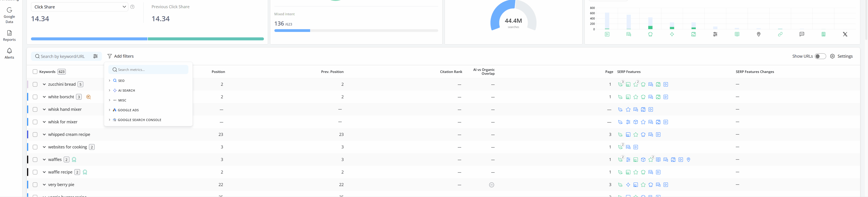Check the whipped cream recipe checkbox
The height and width of the screenshot is (197, 868).
tap(35, 135)
